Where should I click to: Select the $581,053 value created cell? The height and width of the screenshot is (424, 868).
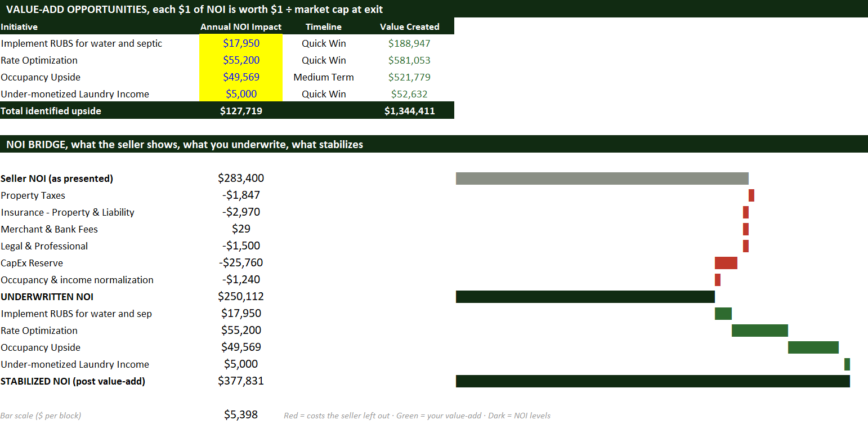click(410, 60)
